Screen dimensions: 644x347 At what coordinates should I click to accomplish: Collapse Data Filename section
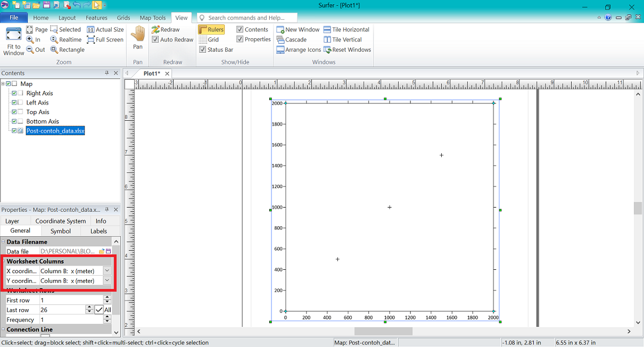click(x=3, y=242)
